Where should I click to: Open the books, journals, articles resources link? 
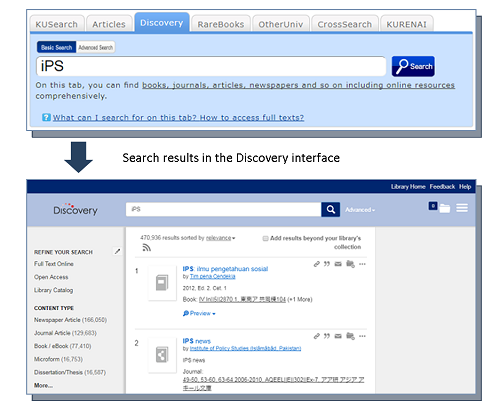(298, 85)
